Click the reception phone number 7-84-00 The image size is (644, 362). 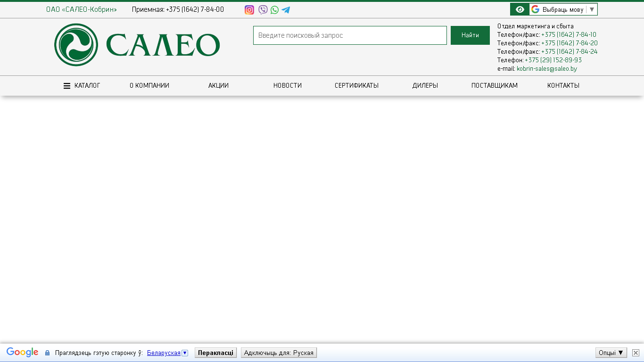195,9
